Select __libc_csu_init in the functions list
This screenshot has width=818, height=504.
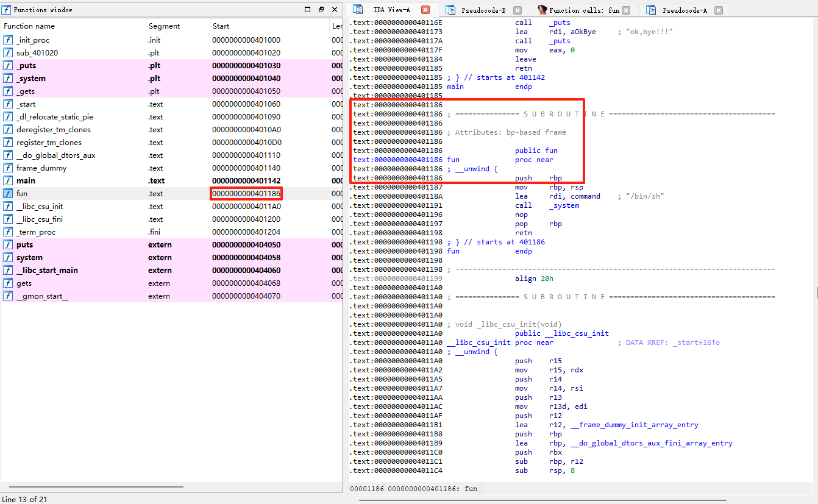click(40, 206)
